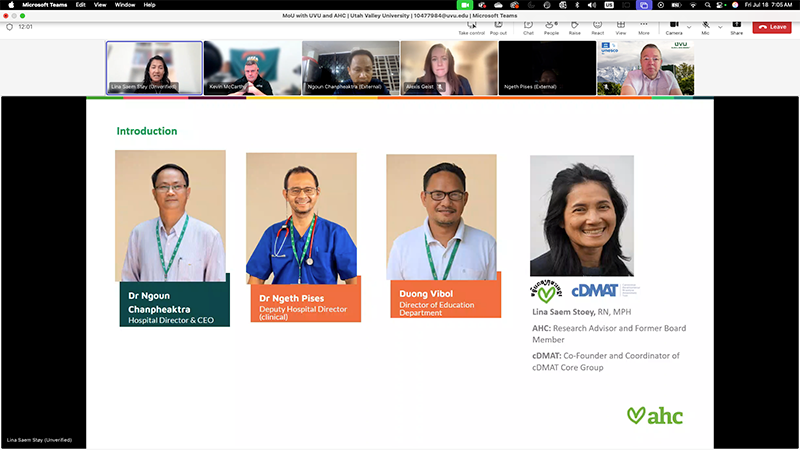This screenshot has width=800, height=450.
Task: Open macOS Wi-Fi status menu
Action: point(692,5)
